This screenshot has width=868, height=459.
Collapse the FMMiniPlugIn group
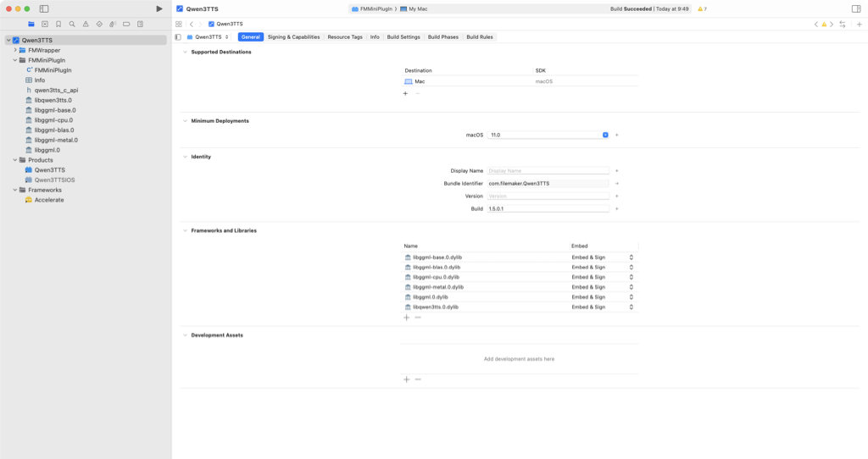(15, 60)
